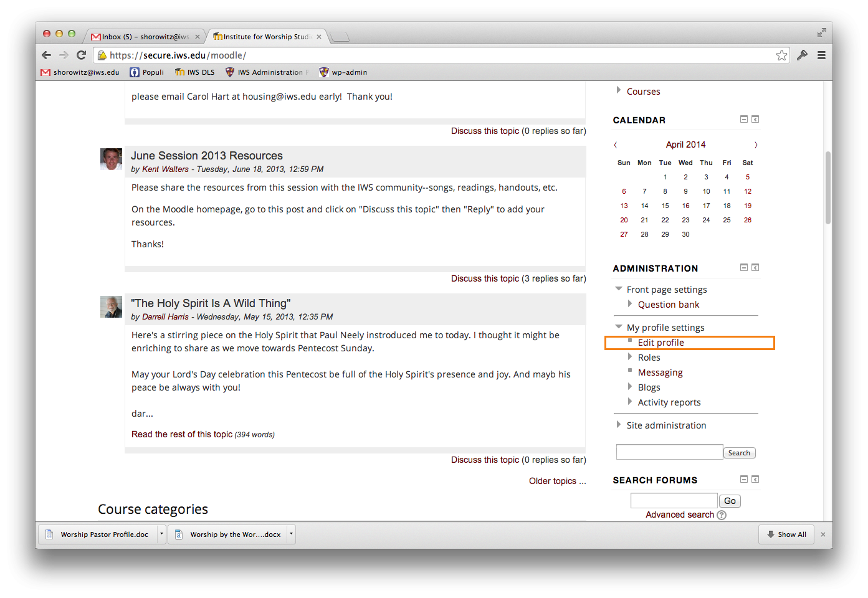Open Chrome hamburger menu
This screenshot has height=598, width=868.
[821, 55]
